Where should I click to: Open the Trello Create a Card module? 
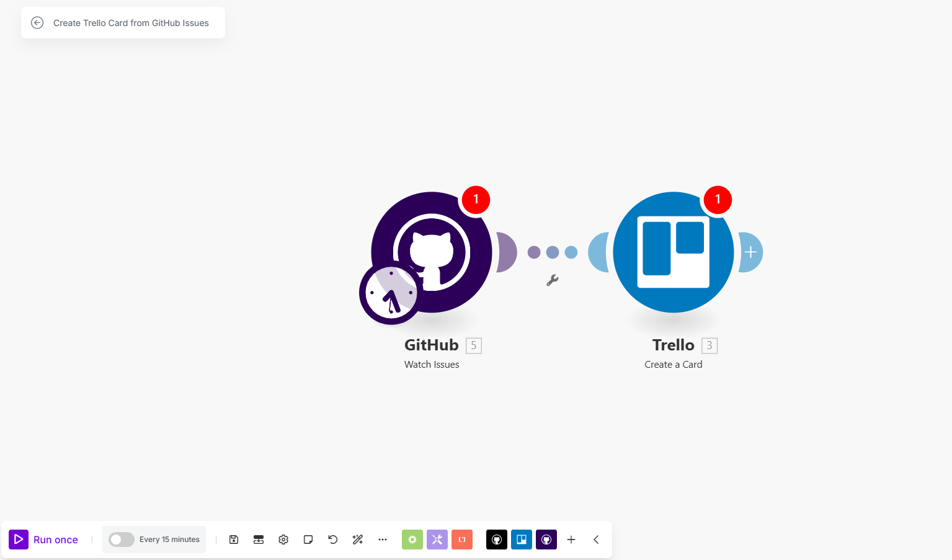tap(674, 252)
